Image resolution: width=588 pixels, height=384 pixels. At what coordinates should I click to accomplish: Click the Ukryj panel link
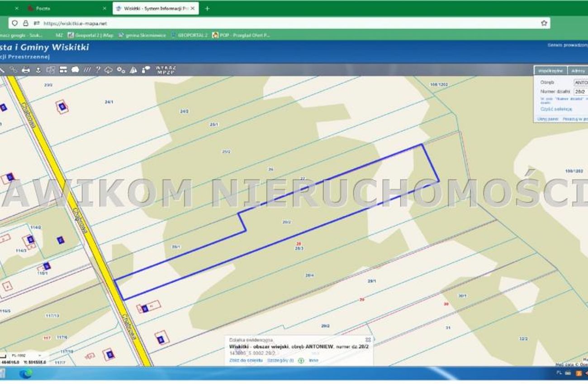click(x=548, y=119)
